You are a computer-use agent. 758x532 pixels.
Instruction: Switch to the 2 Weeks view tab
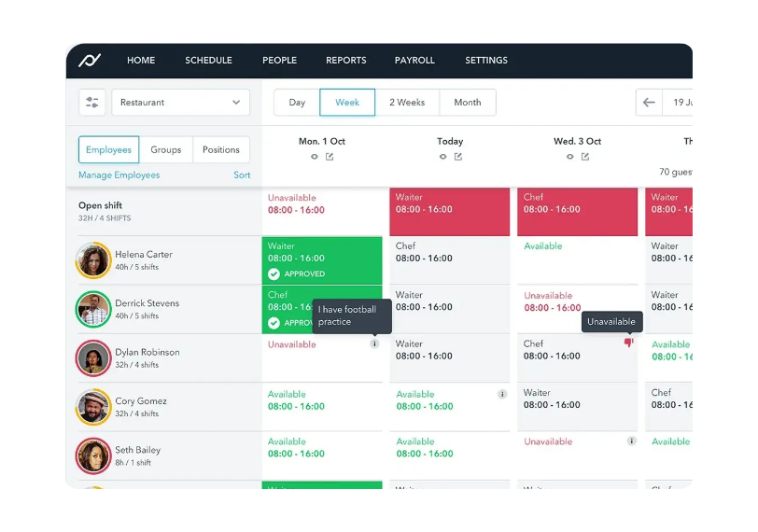click(407, 103)
